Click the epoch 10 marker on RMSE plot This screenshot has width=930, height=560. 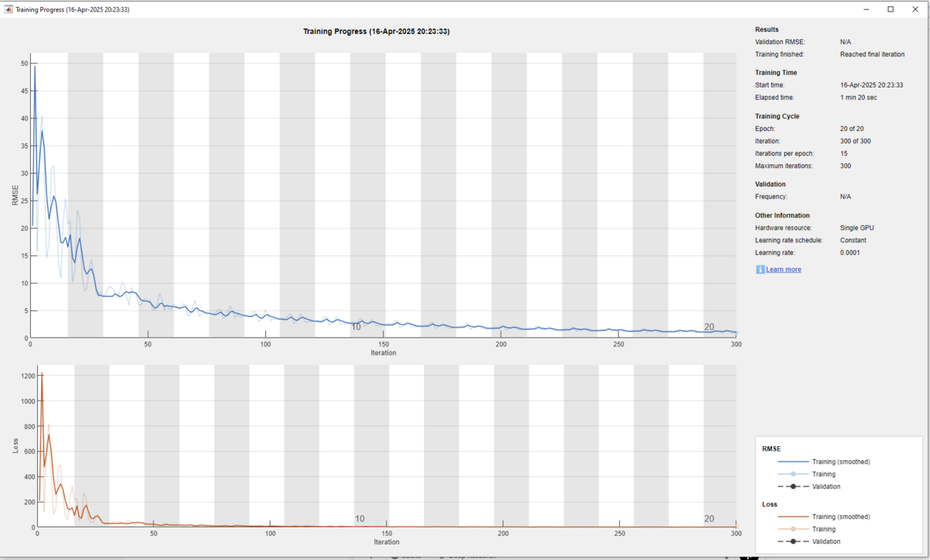[x=356, y=327]
